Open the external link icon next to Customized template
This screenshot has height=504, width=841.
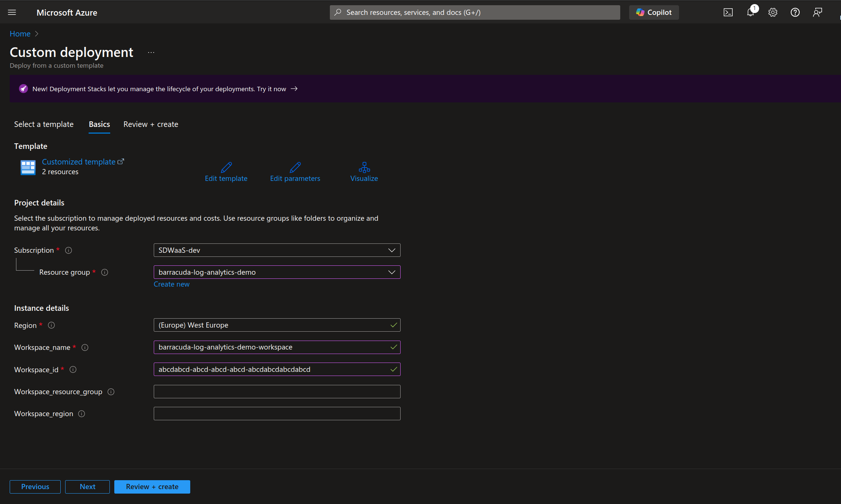point(121,162)
